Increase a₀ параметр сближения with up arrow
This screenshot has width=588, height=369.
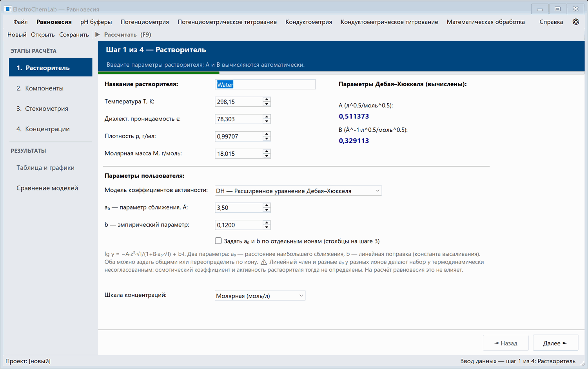tap(267, 205)
